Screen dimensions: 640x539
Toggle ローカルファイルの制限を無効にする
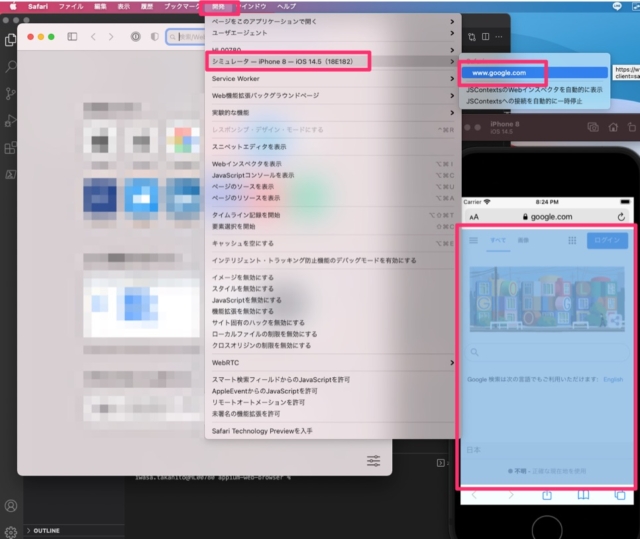click(x=332, y=334)
